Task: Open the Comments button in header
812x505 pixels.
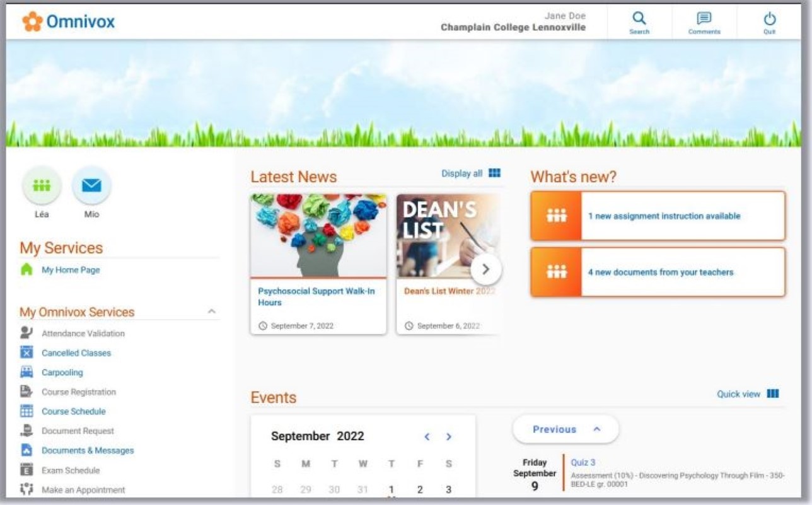Action: pos(704,23)
